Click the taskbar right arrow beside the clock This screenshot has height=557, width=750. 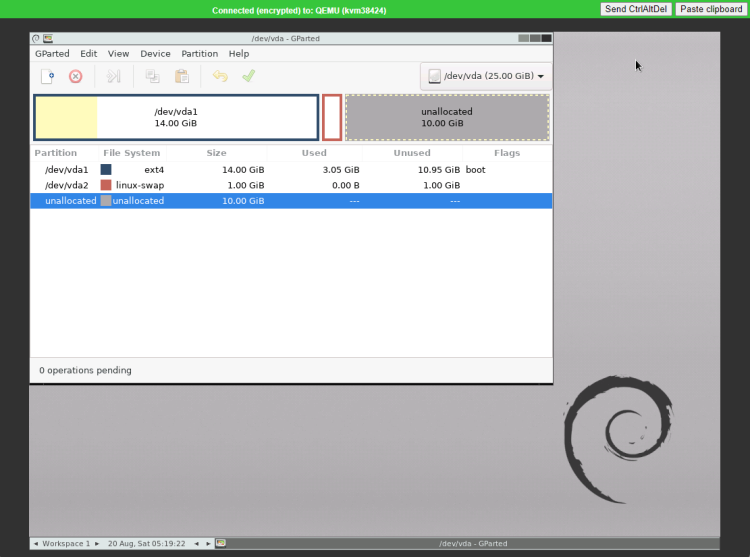click(208, 544)
